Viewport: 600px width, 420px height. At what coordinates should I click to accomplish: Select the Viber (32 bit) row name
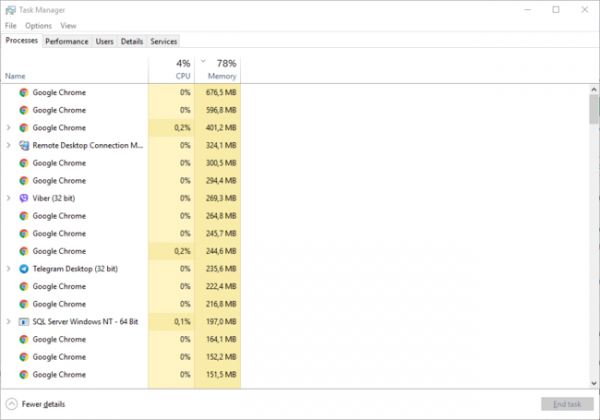54,198
